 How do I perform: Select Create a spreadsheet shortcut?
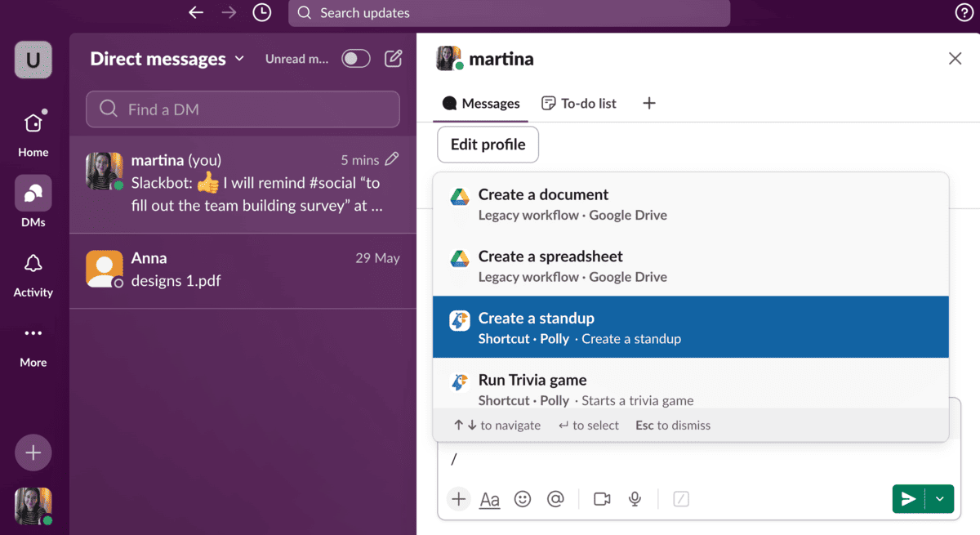[691, 265]
